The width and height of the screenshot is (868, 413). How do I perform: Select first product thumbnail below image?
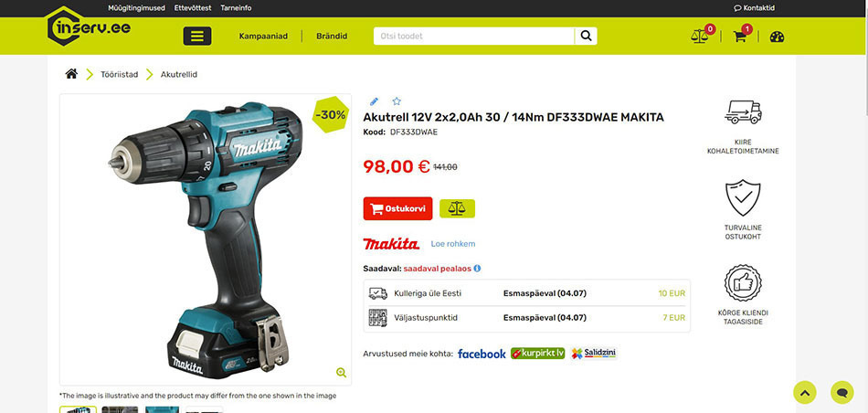pos(78,409)
